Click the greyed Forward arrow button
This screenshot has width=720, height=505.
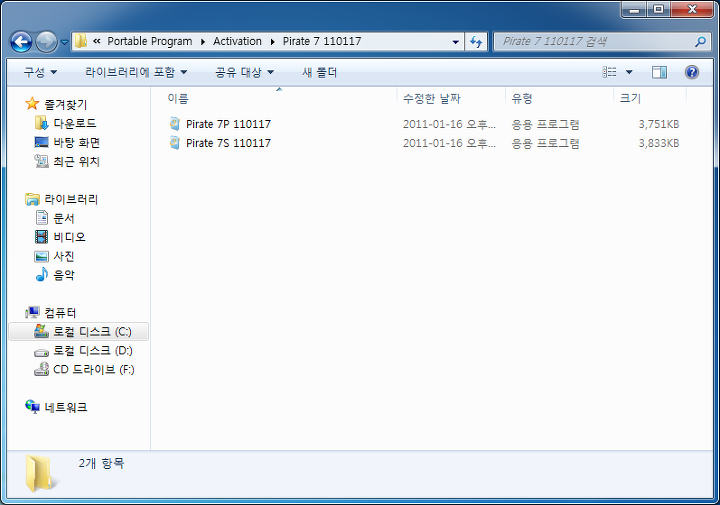(46, 42)
